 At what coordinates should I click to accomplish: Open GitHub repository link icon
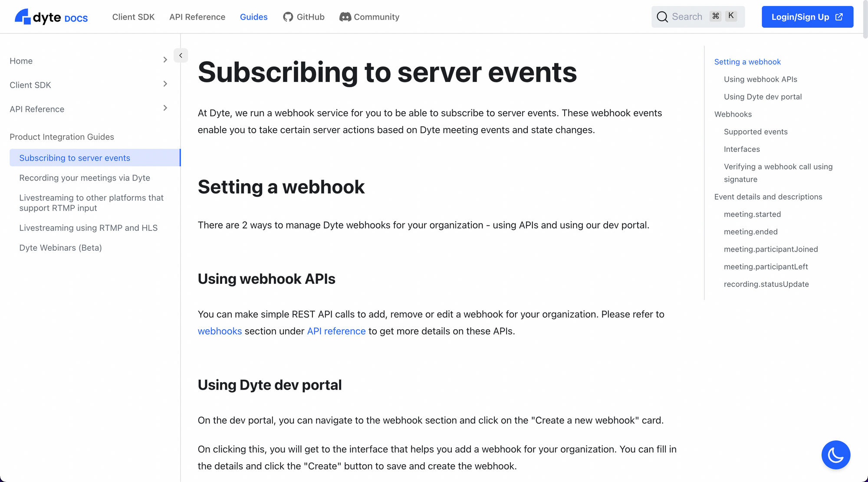pyautogui.click(x=287, y=16)
